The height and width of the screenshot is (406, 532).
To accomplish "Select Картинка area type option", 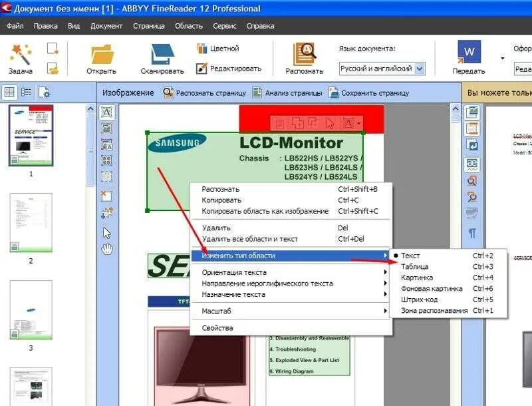I will tap(448, 278).
